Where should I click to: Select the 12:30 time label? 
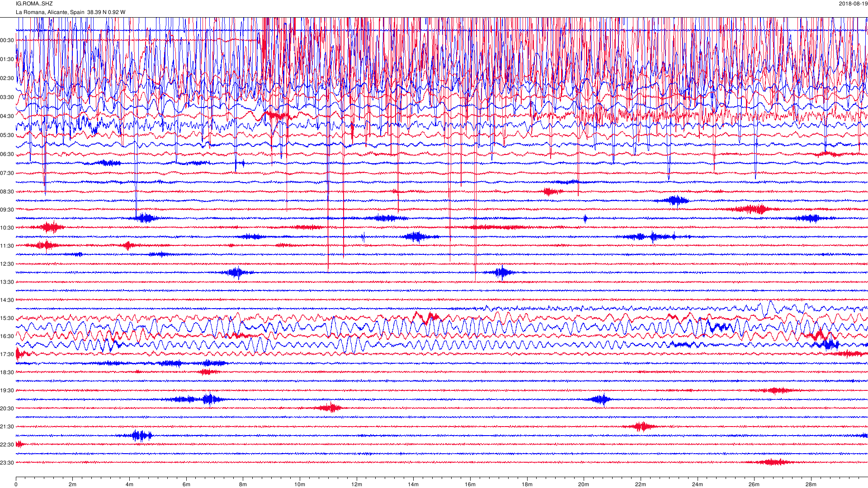tap(7, 264)
